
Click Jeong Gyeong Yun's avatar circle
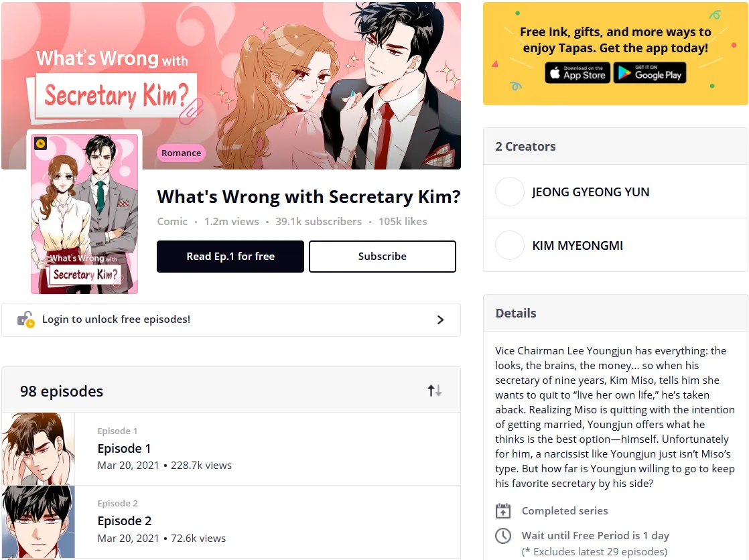[510, 192]
